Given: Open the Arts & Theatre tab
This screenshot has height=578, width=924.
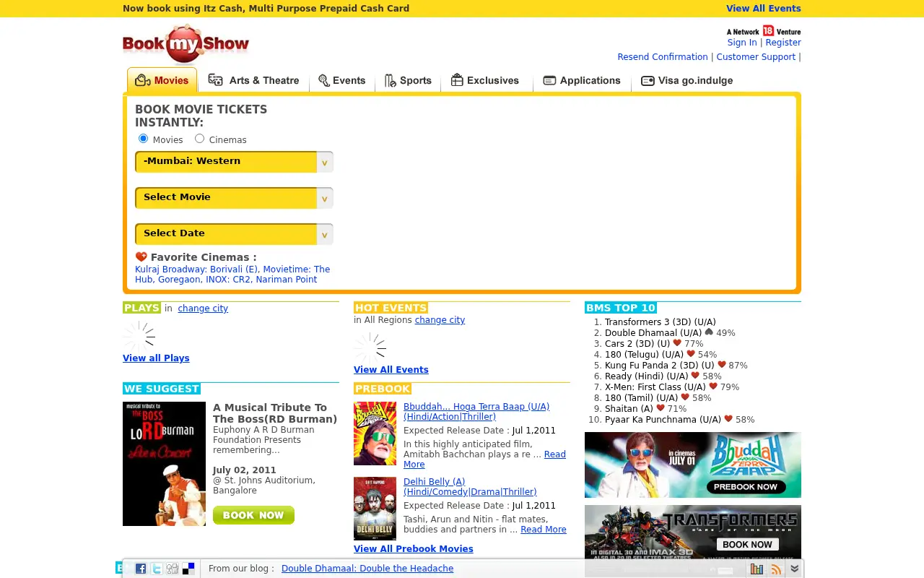Looking at the screenshot, I should point(253,80).
